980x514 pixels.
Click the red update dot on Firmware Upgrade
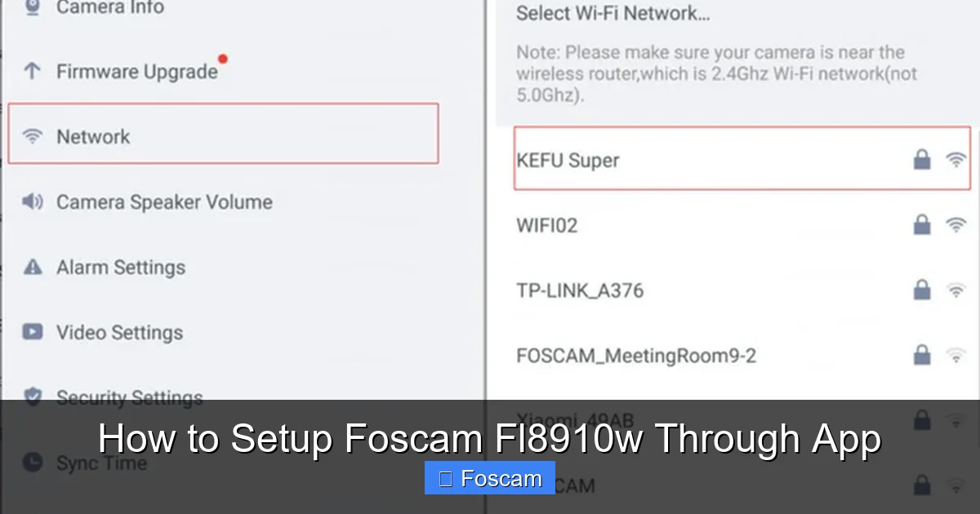click(x=223, y=58)
